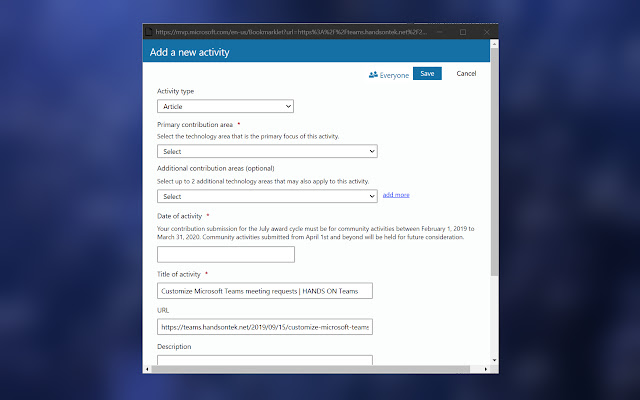Click the 'Activity type' label
This screenshot has height=400, width=640.
176,91
